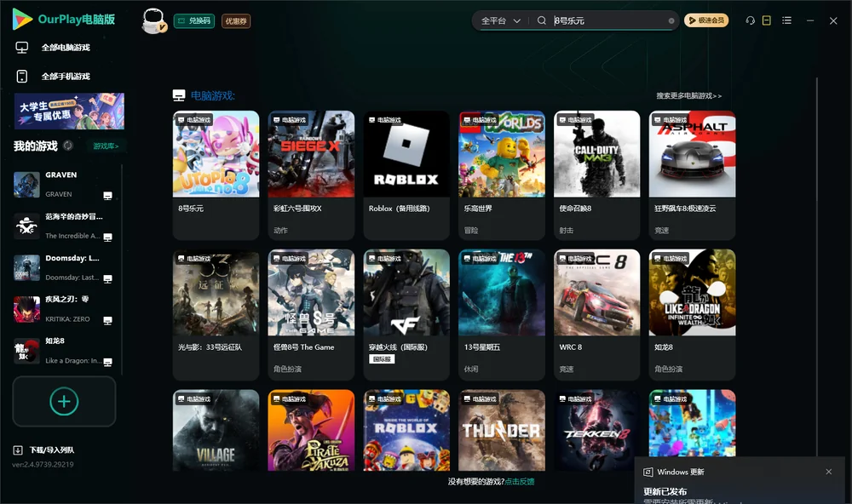
Task: Open the Tekken 8 game cover
Action: click(596, 430)
